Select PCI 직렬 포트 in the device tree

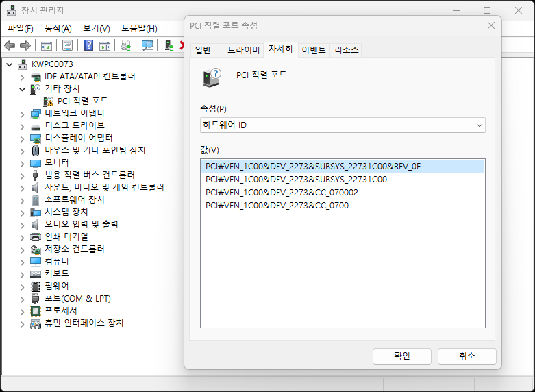coord(83,101)
